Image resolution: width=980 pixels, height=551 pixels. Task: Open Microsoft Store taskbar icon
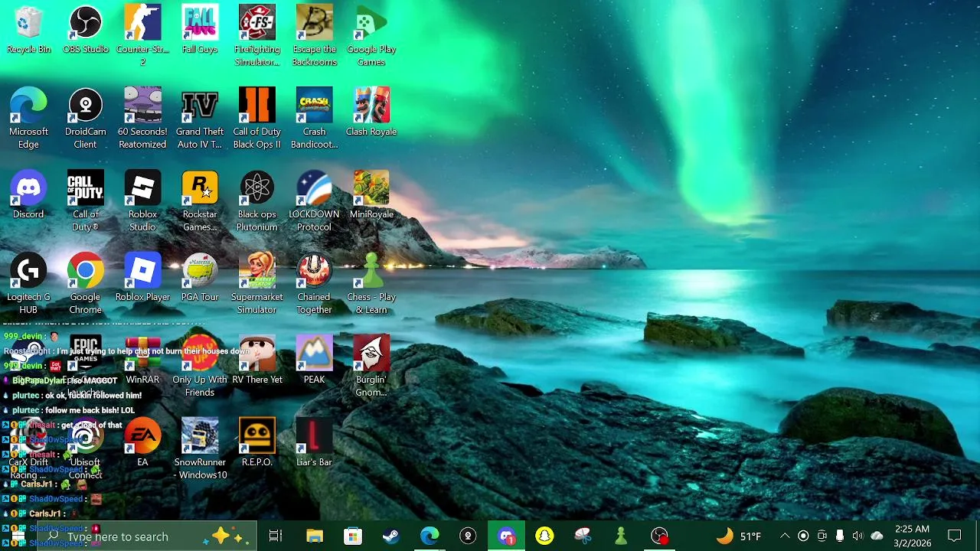pyautogui.click(x=353, y=536)
